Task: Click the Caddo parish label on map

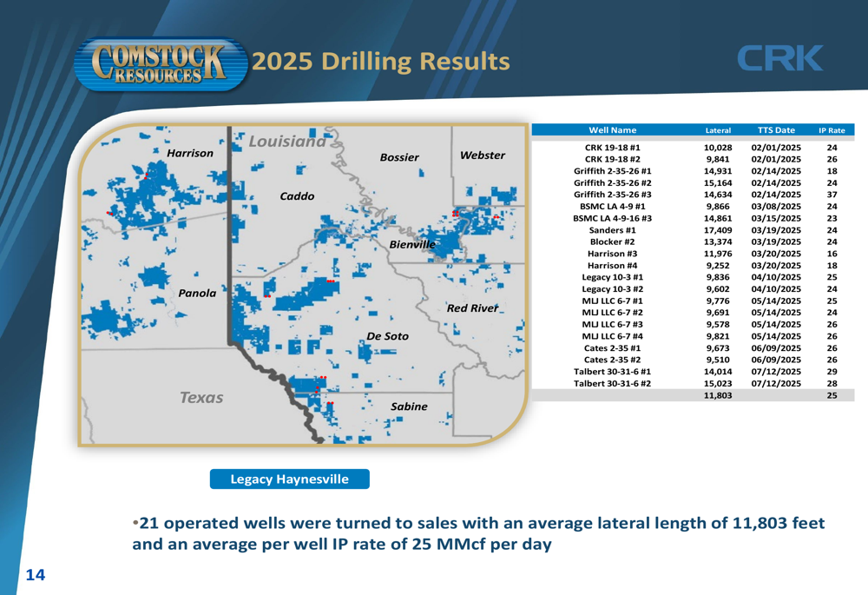Action: (x=297, y=196)
